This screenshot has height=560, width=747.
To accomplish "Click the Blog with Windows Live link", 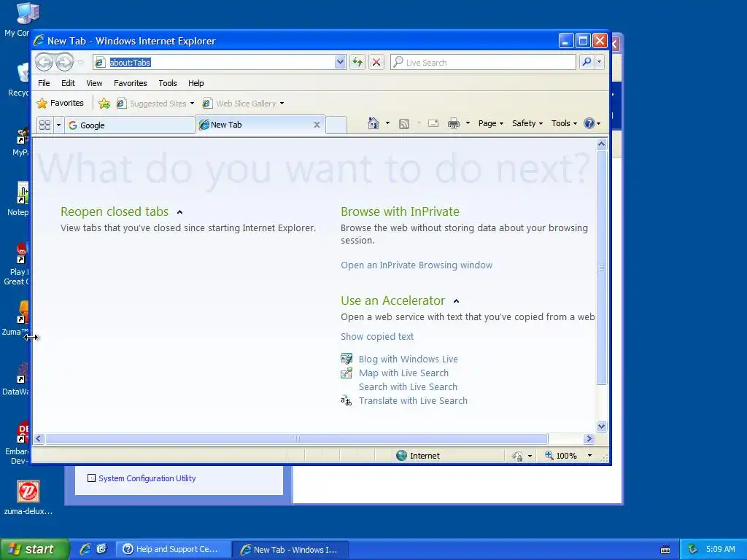I will [409, 359].
